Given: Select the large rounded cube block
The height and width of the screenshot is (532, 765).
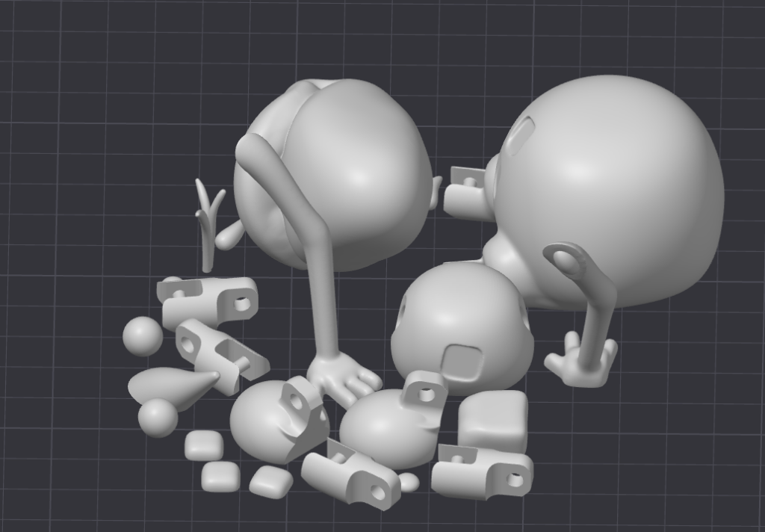Looking at the screenshot, I should click(x=493, y=421).
